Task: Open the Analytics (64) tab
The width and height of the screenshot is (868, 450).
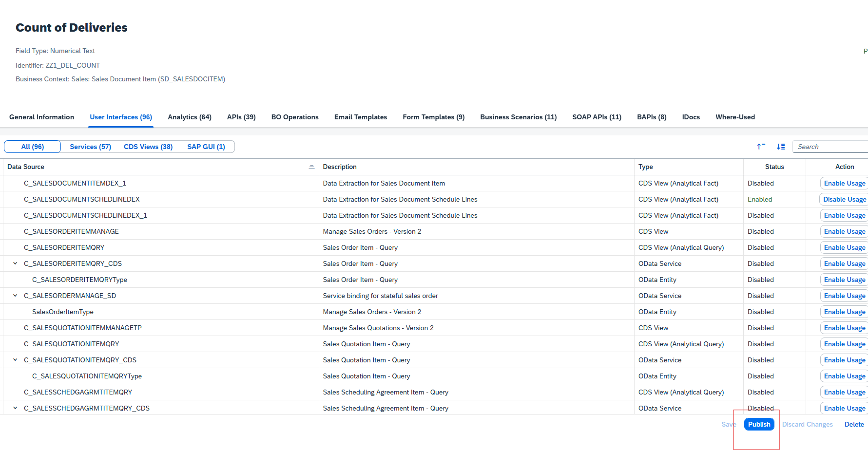Action: pyautogui.click(x=190, y=117)
